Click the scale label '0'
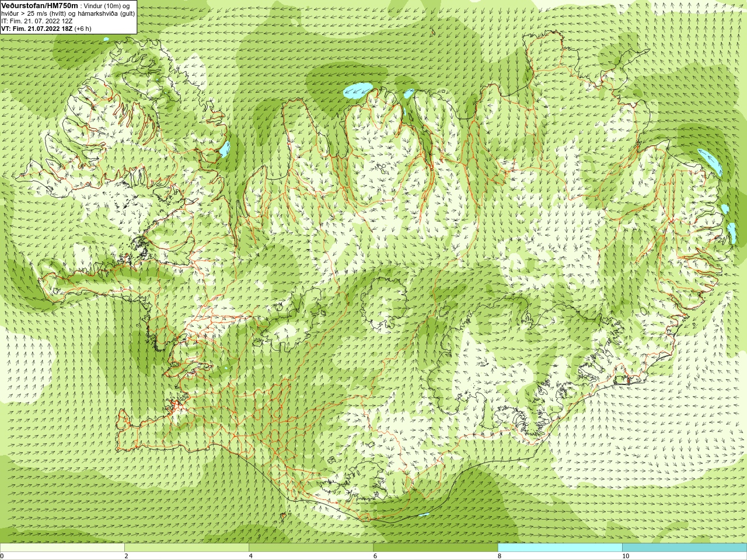 (x=2, y=556)
